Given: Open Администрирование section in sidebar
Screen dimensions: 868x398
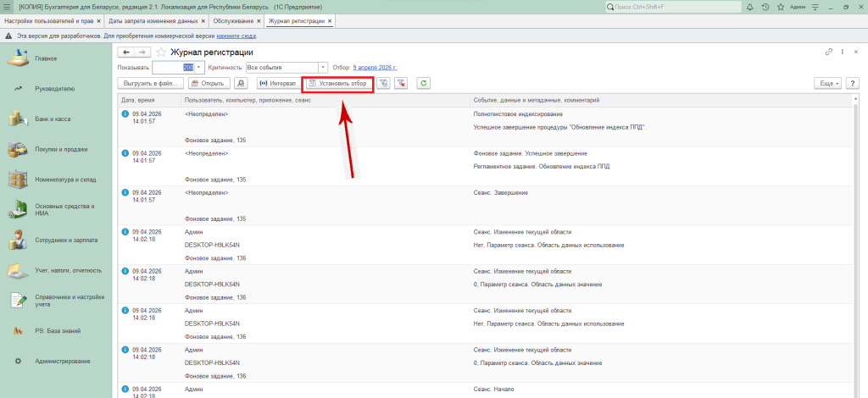Looking at the screenshot, I should pyautogui.click(x=62, y=361).
